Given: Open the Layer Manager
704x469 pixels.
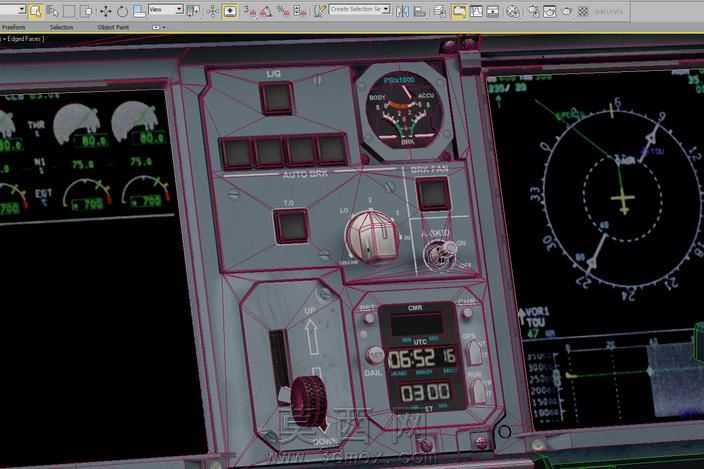Looking at the screenshot, I should tap(440, 11).
